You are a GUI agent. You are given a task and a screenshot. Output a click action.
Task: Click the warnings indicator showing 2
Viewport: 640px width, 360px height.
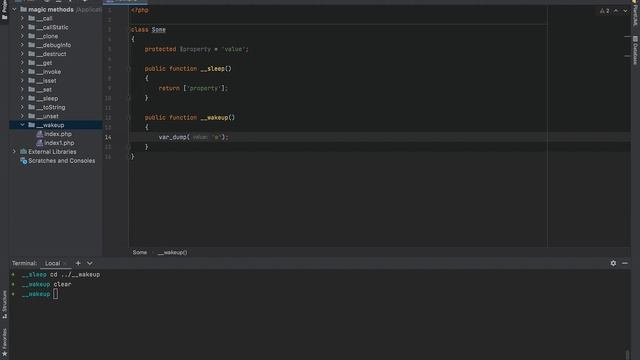click(x=604, y=11)
